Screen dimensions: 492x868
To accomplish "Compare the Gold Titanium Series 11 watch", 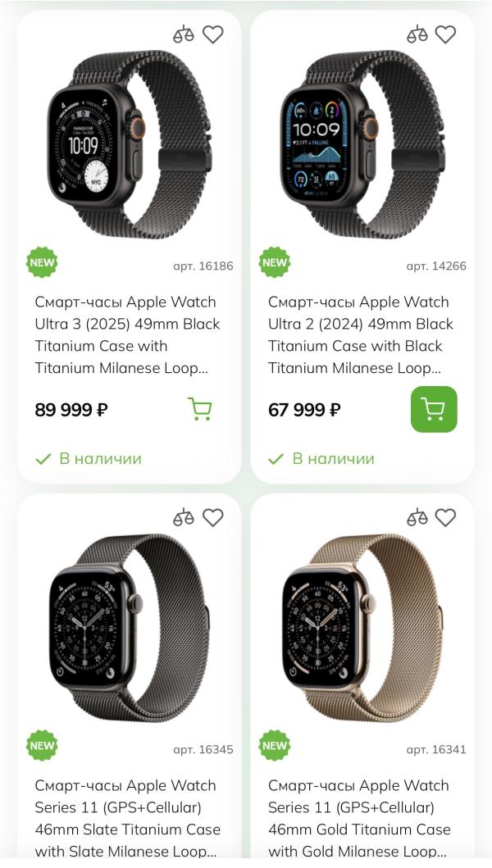I will tap(417, 517).
